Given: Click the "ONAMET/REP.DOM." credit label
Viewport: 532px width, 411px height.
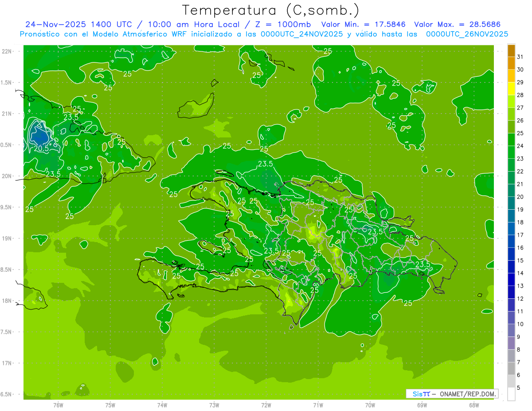Looking at the screenshot, I should [467, 394].
